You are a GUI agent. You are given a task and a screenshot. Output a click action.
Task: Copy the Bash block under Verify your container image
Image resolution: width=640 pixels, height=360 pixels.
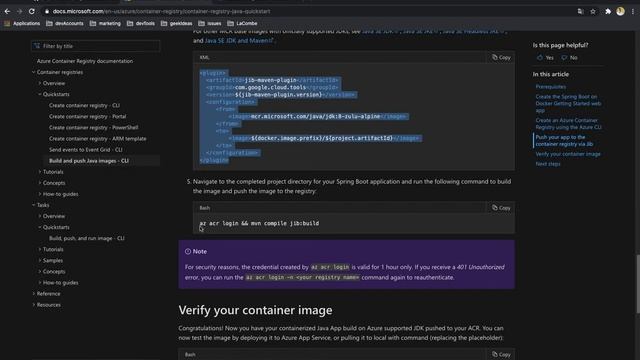[x=501, y=354]
